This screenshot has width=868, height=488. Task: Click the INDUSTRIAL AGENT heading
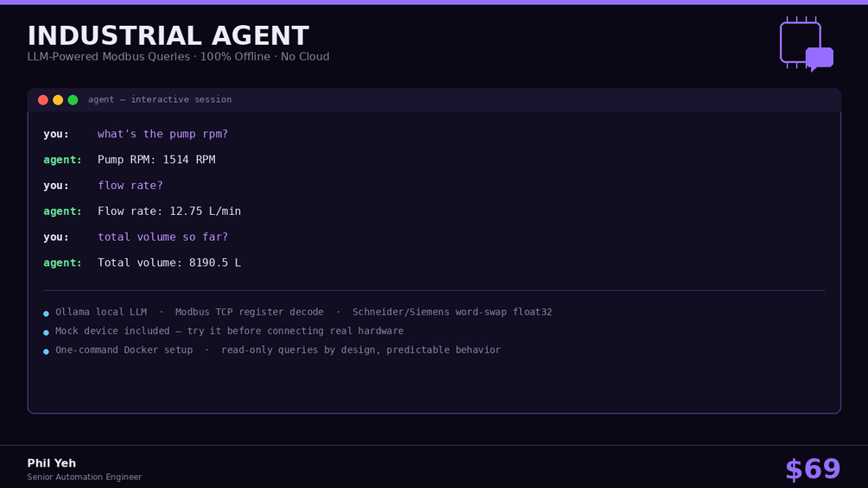[x=168, y=36]
